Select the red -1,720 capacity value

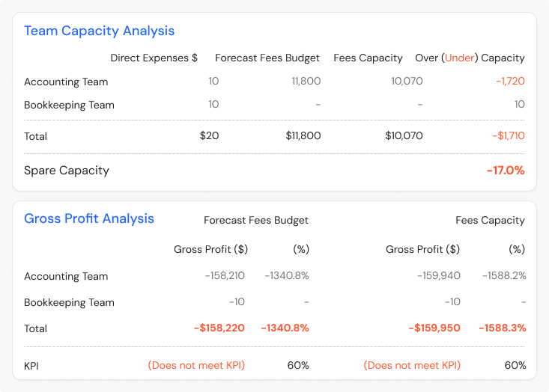(509, 82)
